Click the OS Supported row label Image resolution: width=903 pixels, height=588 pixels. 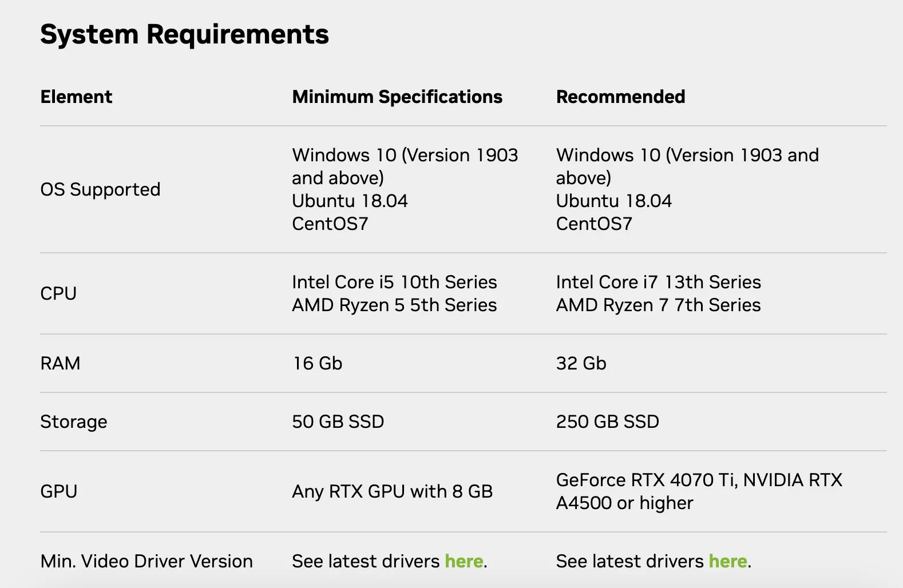(100, 189)
